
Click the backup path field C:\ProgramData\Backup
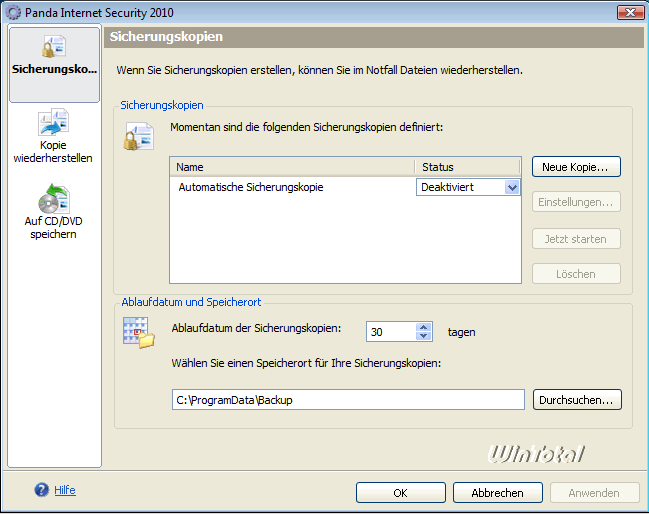pos(348,400)
